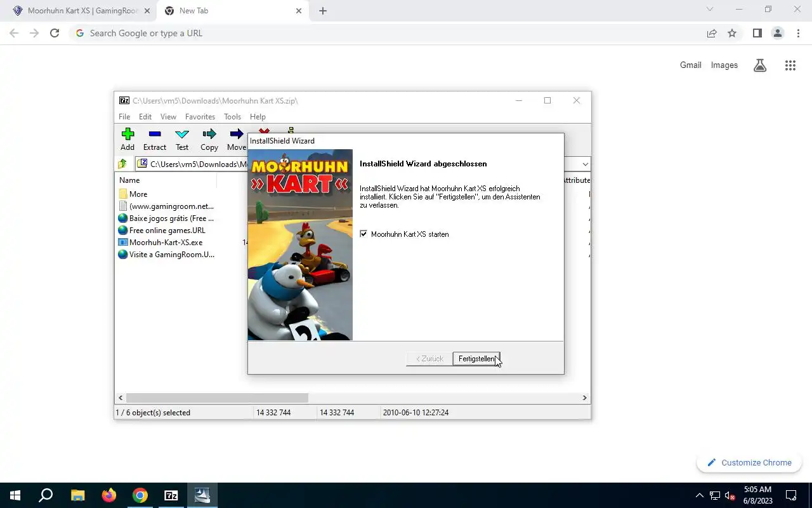
Task: Open Chrome three-dot menu
Action: pyautogui.click(x=798, y=33)
